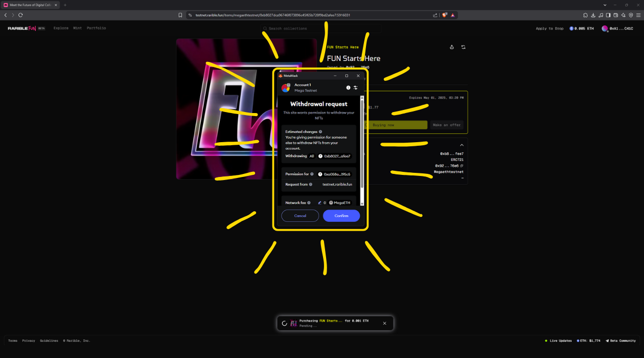Screen dimensions: 644x358
Task: Open Live Updates in footer
Action: click(558, 341)
